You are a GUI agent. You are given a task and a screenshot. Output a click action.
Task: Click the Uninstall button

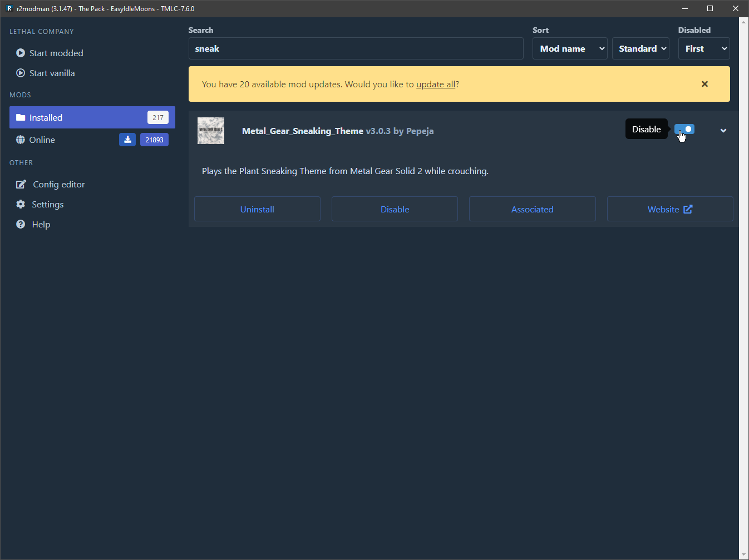point(257,209)
